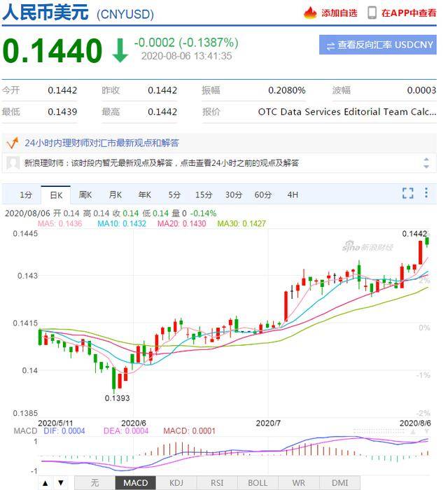Screen dimensions: 448x490
Task: Open the fullscreen chart icon
Action: tap(407, 193)
